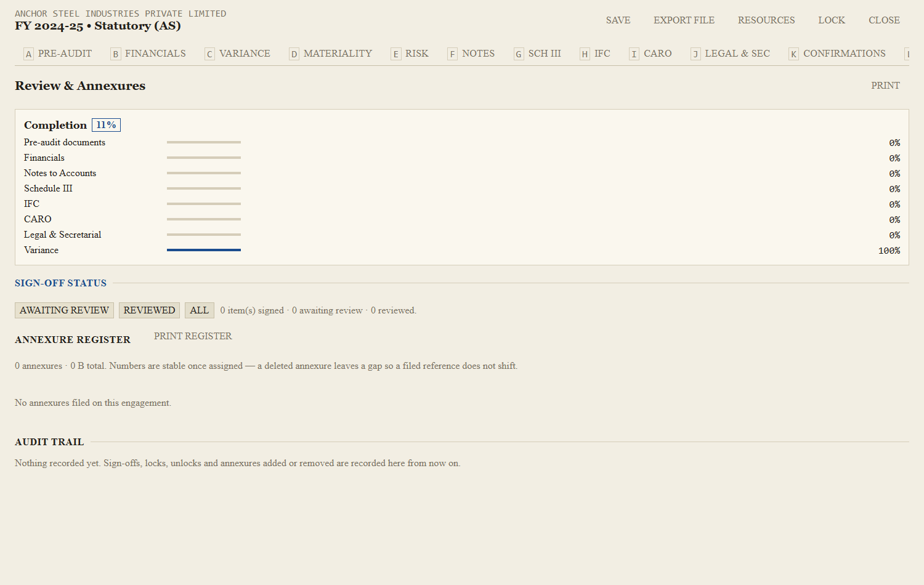Click the Pre-audit documents progress bar
This screenshot has width=924, height=585.
(204, 142)
